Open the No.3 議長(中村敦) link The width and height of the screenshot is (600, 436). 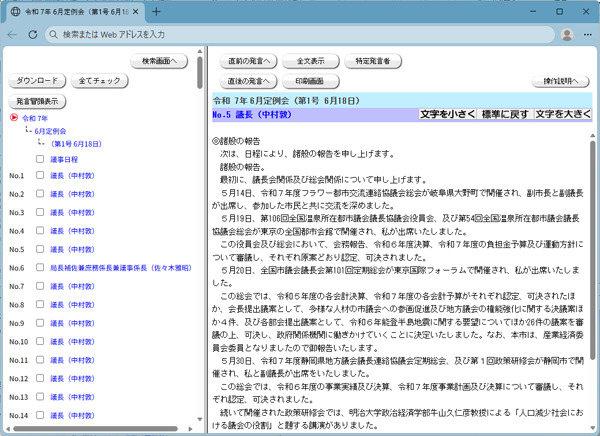click(x=72, y=212)
